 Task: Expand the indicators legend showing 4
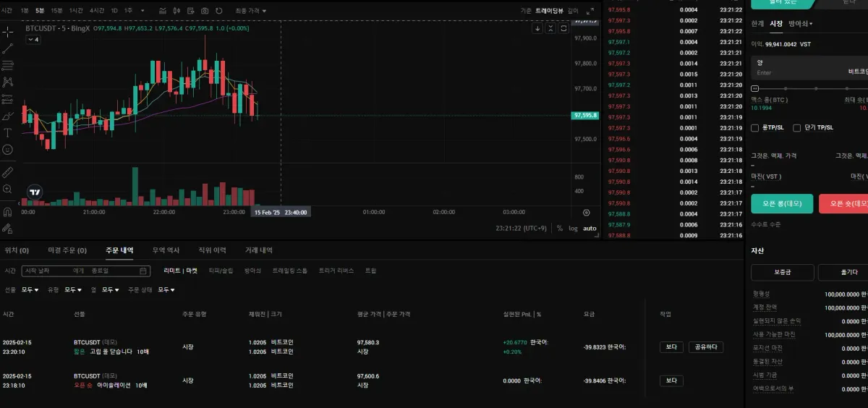pos(33,39)
